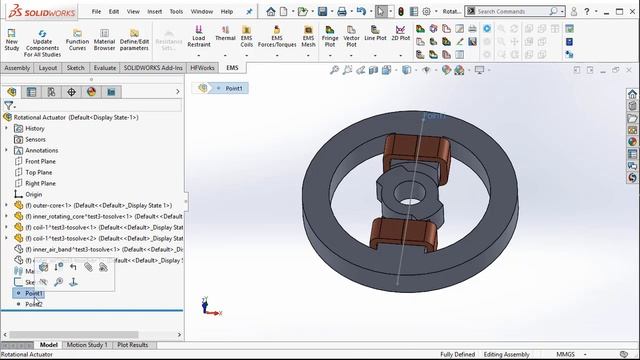Expand the outer-core<1> component
This screenshot has height=360, width=640.
click(x=6, y=205)
